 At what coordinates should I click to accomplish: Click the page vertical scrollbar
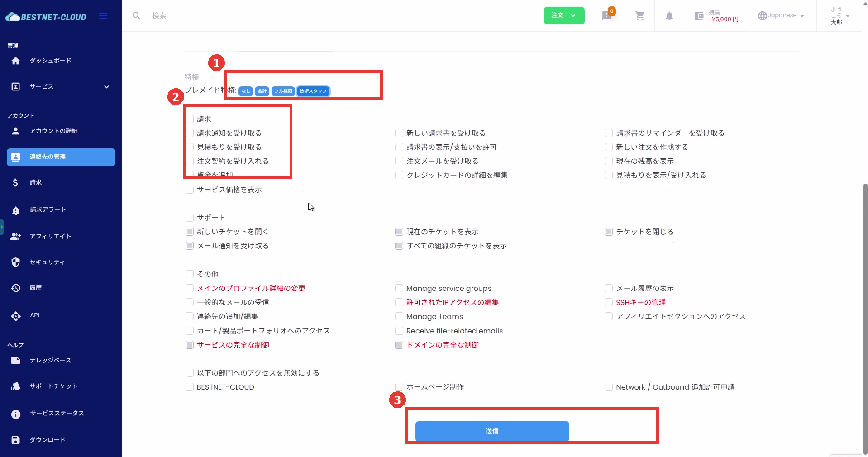click(865, 317)
